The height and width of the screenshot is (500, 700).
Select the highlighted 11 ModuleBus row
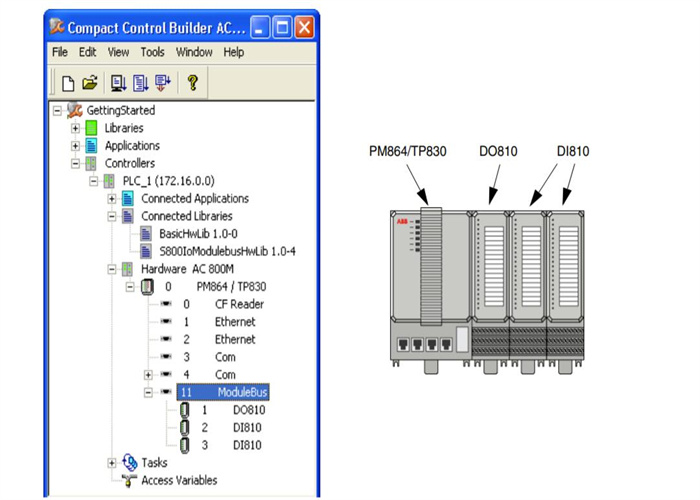click(x=223, y=392)
